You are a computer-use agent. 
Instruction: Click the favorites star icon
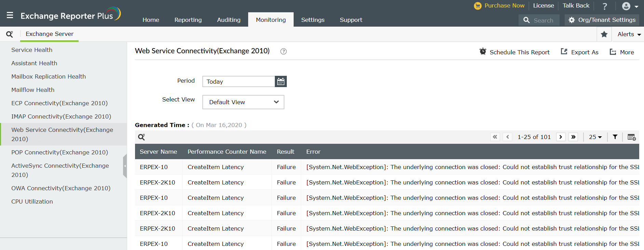604,34
